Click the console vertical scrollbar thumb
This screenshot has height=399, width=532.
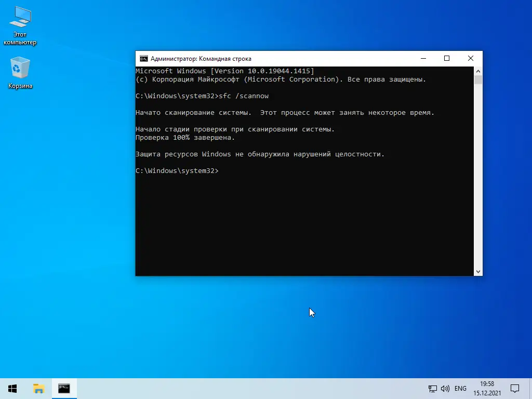point(478,79)
